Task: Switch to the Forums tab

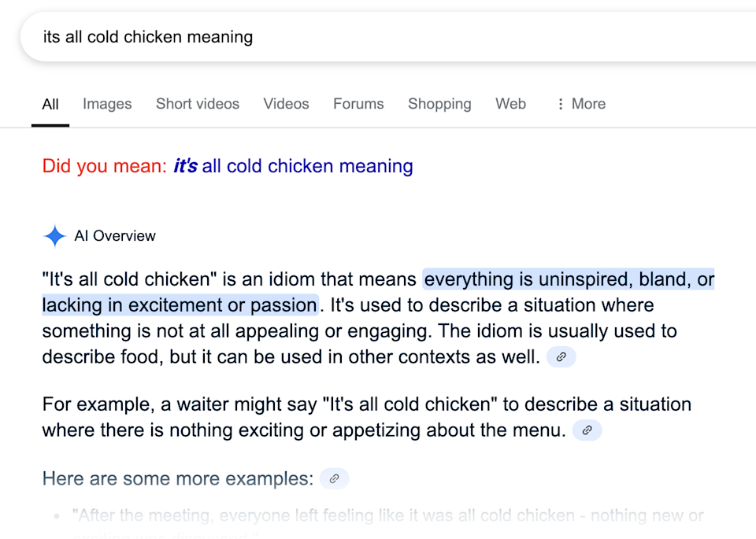Action: coord(358,104)
